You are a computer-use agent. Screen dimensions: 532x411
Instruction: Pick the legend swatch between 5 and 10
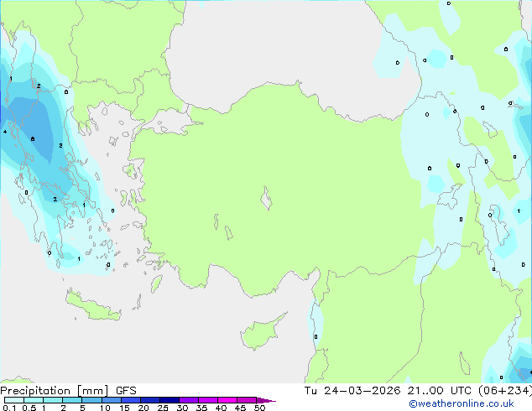(x=91, y=400)
